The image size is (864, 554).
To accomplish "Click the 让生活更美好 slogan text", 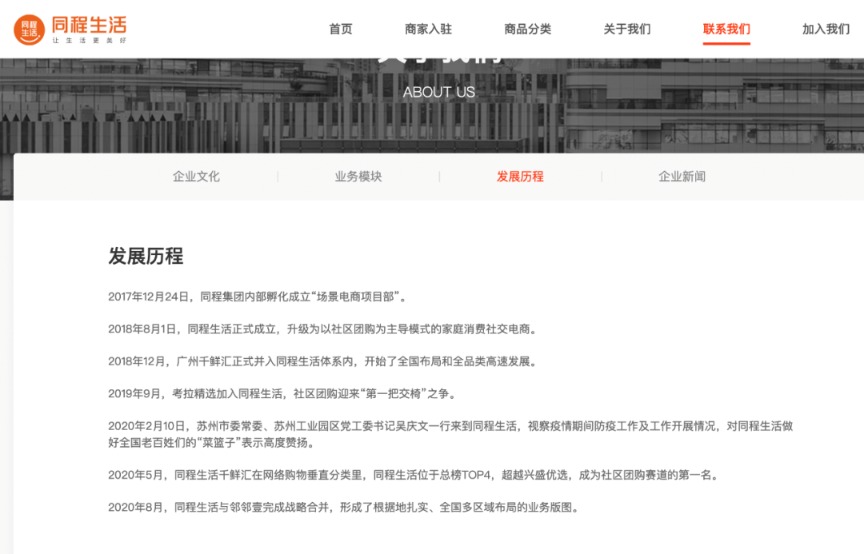I will point(89,41).
